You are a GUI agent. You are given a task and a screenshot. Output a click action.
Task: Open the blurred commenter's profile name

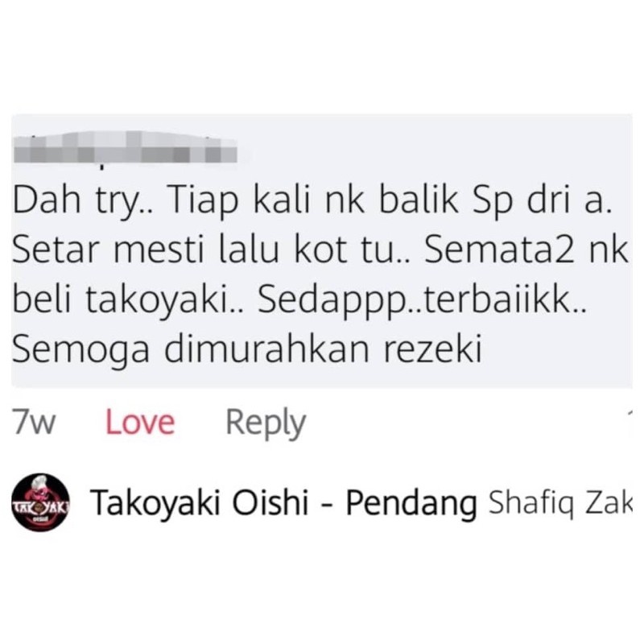126,148
